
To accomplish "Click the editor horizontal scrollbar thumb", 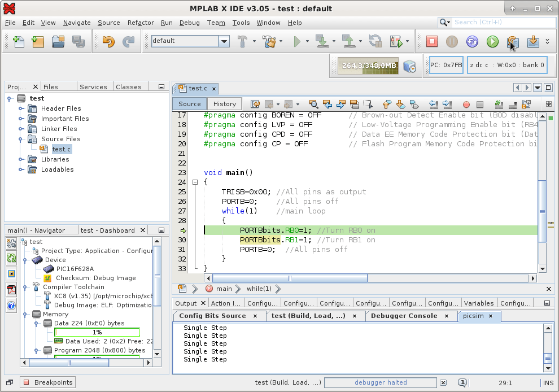I will pos(290,278).
